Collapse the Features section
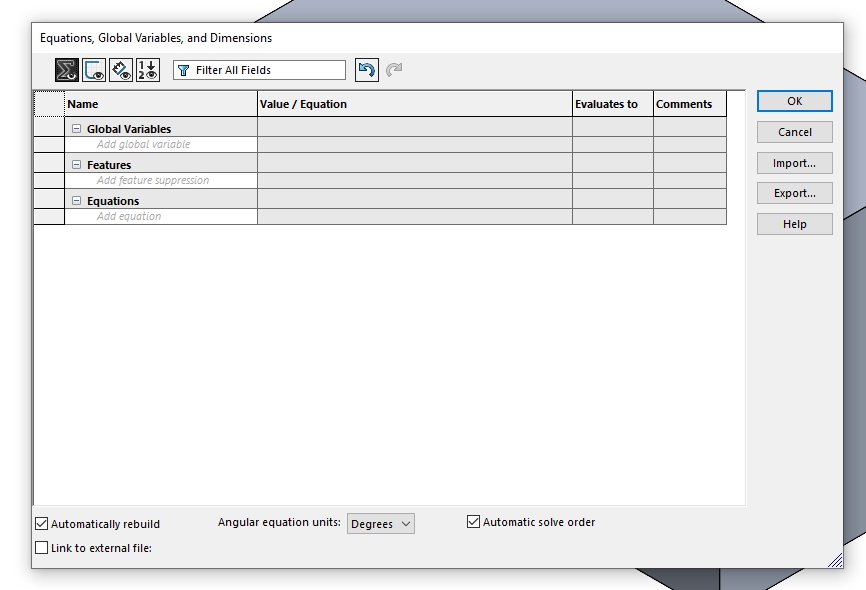Screen dimensions: 866x590 [x=76, y=165]
